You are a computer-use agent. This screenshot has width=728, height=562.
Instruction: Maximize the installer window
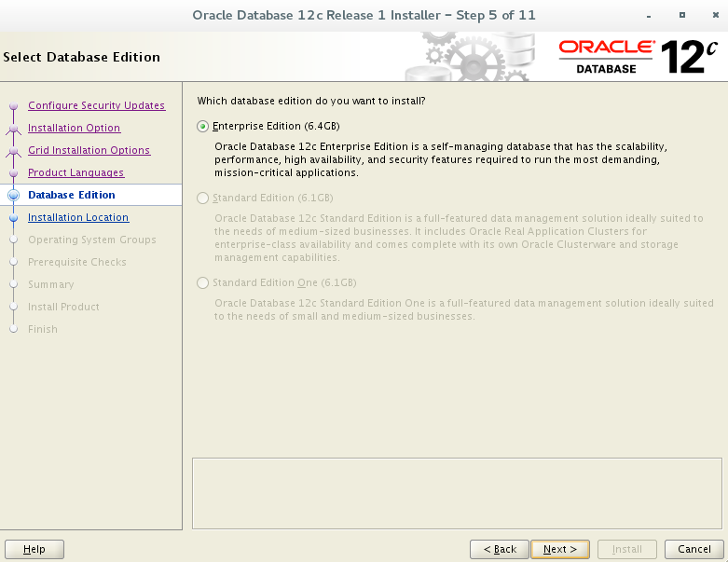point(682,15)
